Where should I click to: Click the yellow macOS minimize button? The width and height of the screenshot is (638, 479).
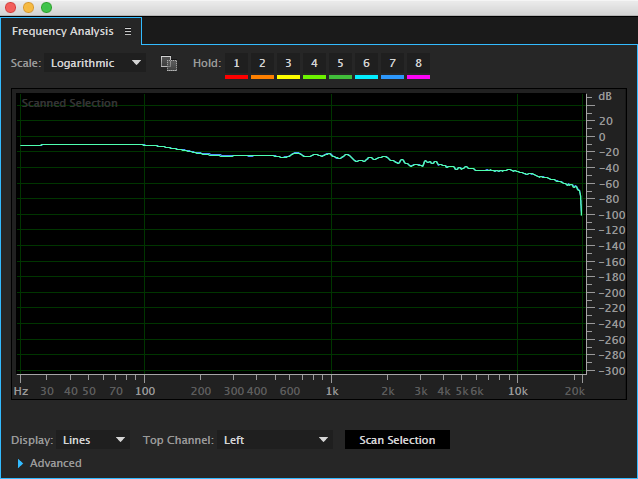(28, 7)
